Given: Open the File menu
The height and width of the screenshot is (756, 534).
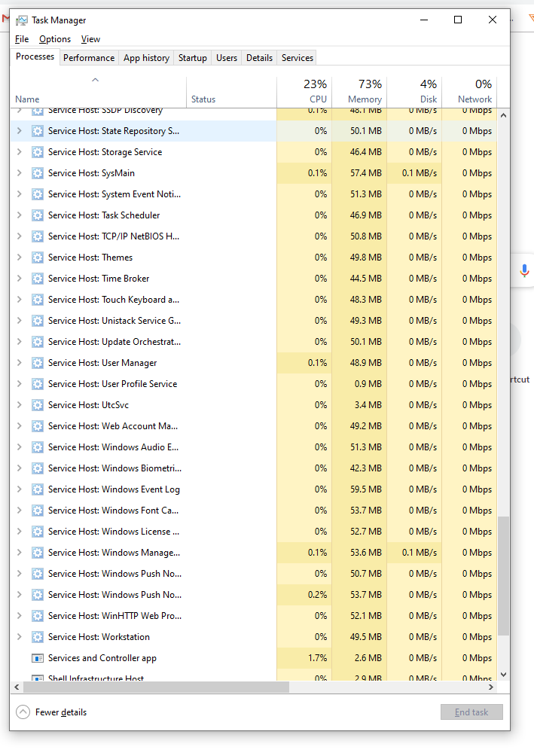Looking at the screenshot, I should (22, 39).
